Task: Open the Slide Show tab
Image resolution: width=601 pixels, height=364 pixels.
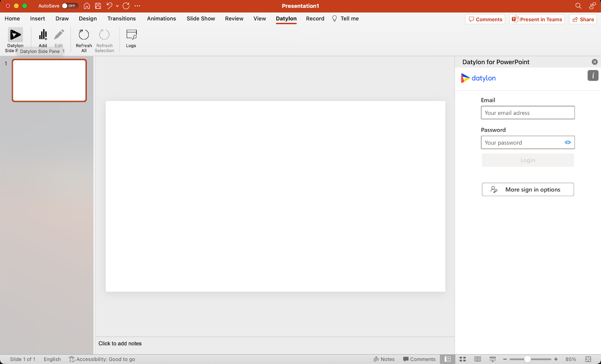Action: pos(201,18)
